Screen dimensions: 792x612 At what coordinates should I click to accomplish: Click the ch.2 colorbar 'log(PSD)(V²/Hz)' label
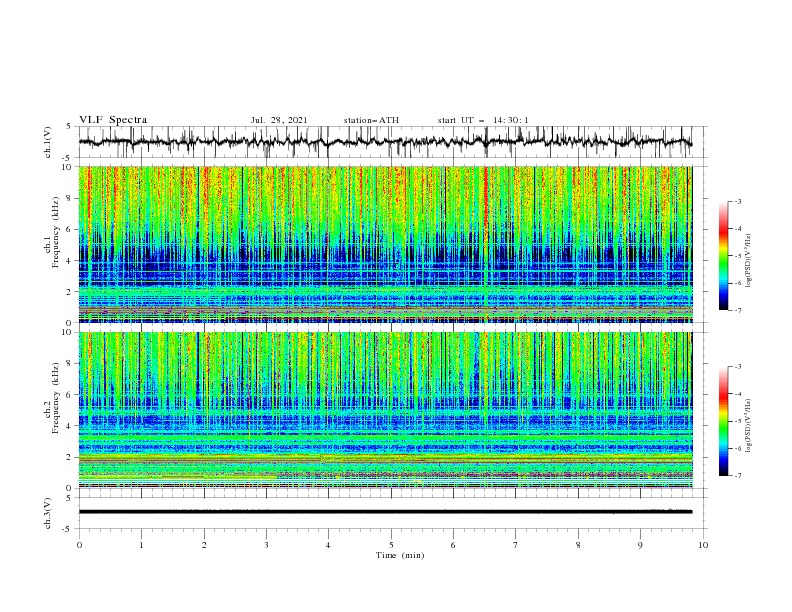[x=748, y=425]
